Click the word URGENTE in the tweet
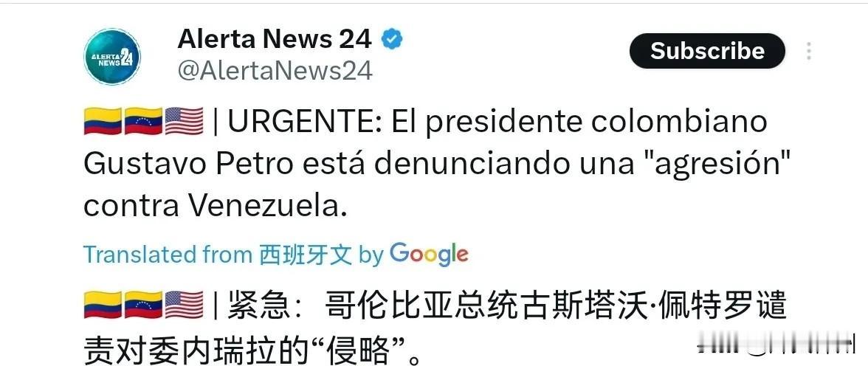Screen dimensions: 868x366 pos(300,122)
